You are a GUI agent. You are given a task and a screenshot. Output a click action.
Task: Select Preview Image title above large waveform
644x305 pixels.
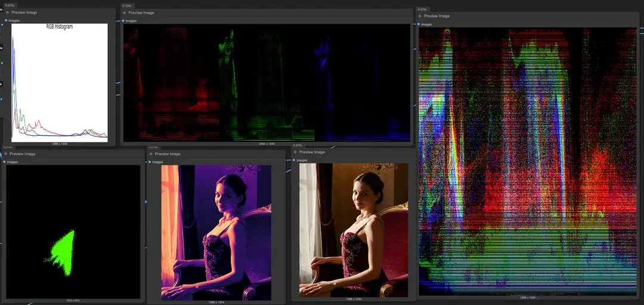[436, 16]
